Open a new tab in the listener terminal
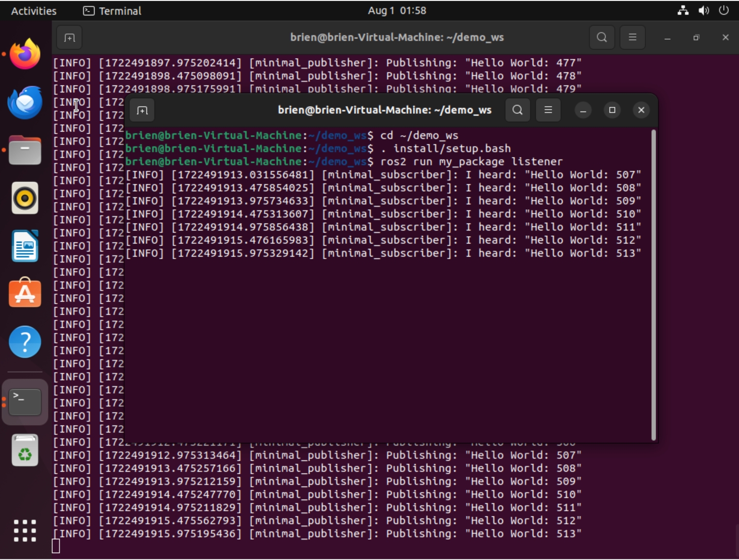 142,110
